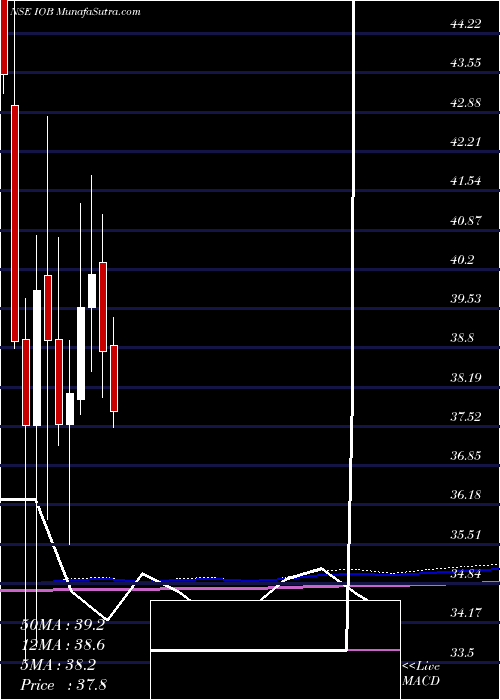The image size is (500, 700).
Task: Click the 34.84 price axis label
Action: (x=466, y=575)
